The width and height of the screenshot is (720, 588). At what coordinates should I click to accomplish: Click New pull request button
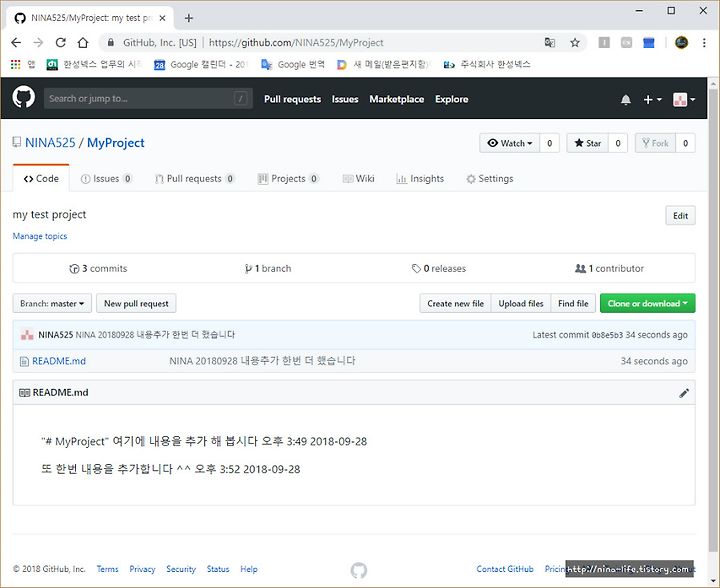tap(136, 303)
